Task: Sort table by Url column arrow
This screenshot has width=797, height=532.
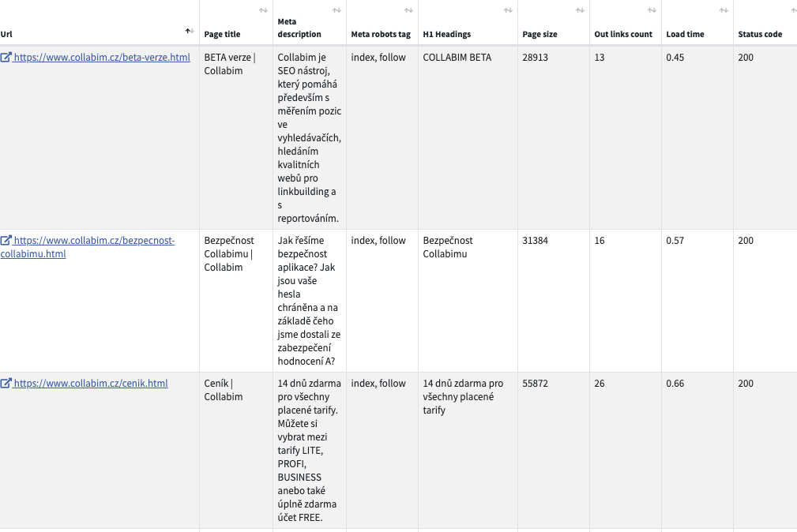Action: 190,32
